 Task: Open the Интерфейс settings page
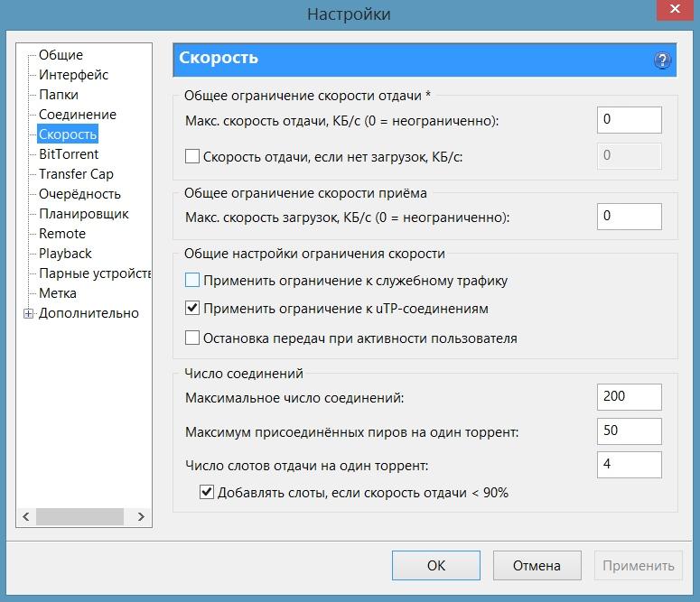pyautogui.click(x=73, y=75)
